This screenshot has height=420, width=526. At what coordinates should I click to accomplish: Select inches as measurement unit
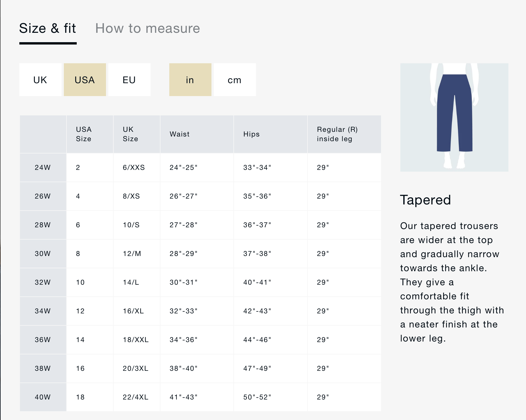190,80
